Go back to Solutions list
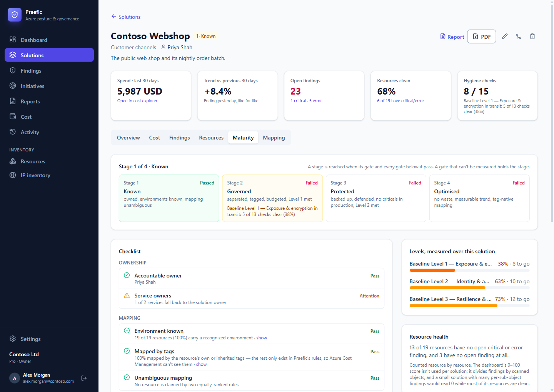554x392 pixels. 126,17
